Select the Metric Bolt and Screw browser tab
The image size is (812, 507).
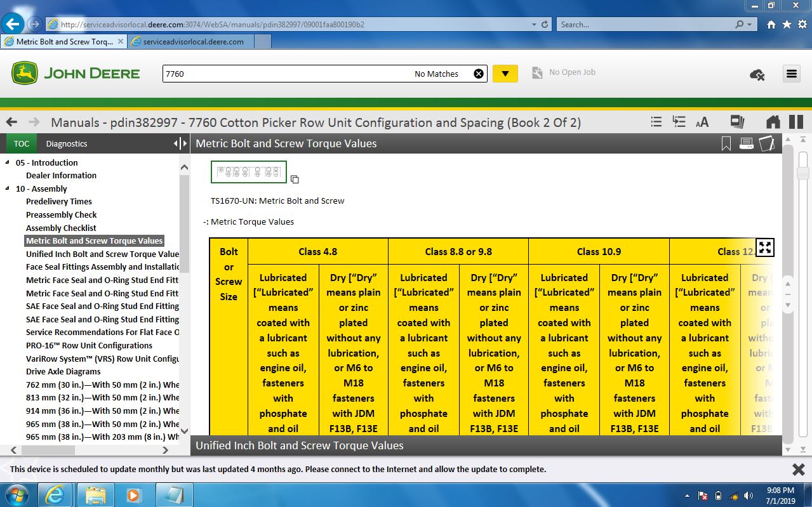[64, 41]
